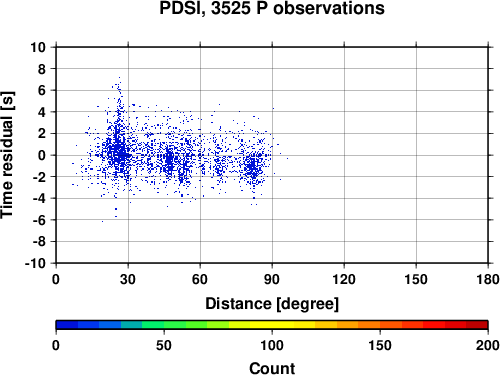Click the distance axis "150" tick label
500x375 pixels.
pyautogui.click(x=416, y=279)
